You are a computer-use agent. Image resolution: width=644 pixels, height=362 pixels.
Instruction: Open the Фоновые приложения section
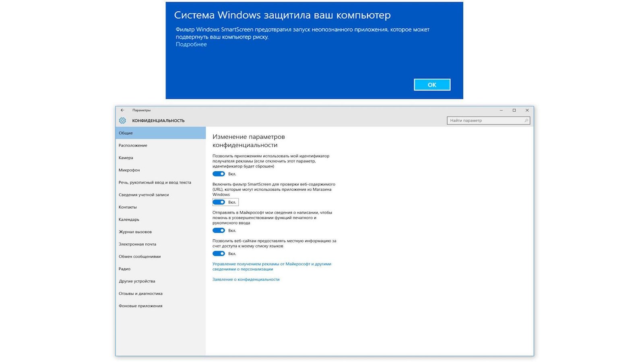pos(161,306)
